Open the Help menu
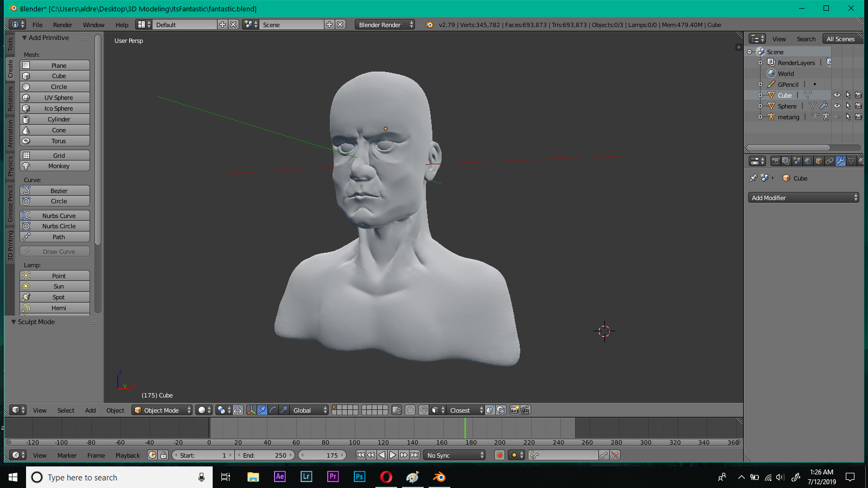Image resolution: width=868 pixels, height=488 pixels. coord(122,24)
